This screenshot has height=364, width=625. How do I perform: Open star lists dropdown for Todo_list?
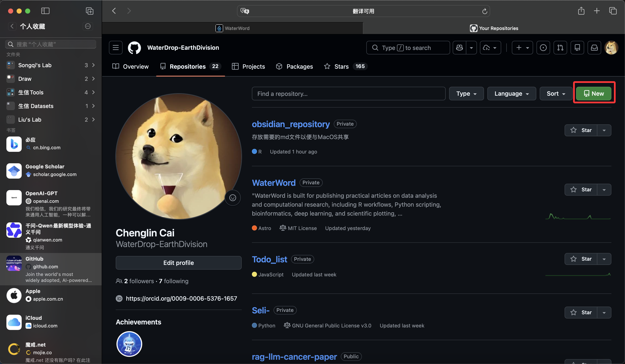(x=604, y=259)
